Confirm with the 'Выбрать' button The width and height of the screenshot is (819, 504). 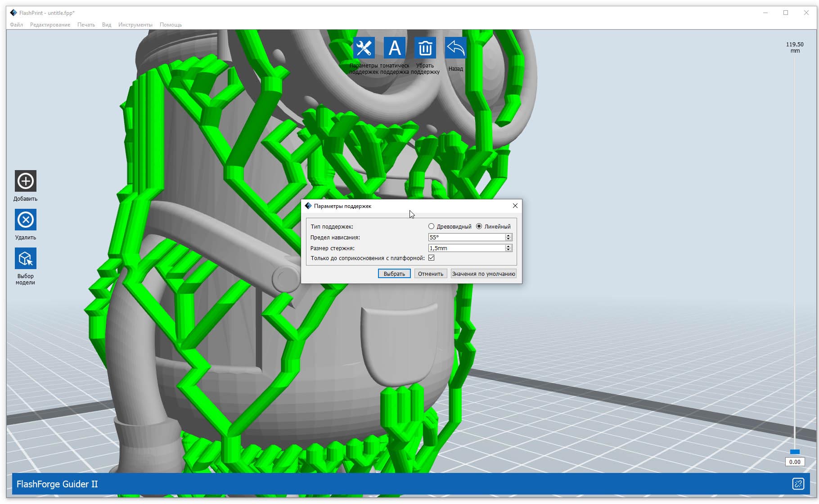point(394,274)
